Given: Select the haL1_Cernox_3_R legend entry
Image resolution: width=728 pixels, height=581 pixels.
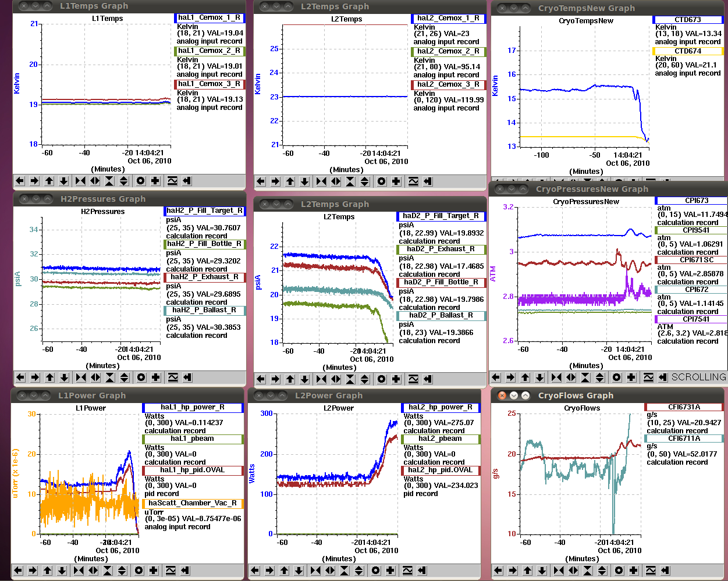Looking at the screenshot, I should click(209, 84).
